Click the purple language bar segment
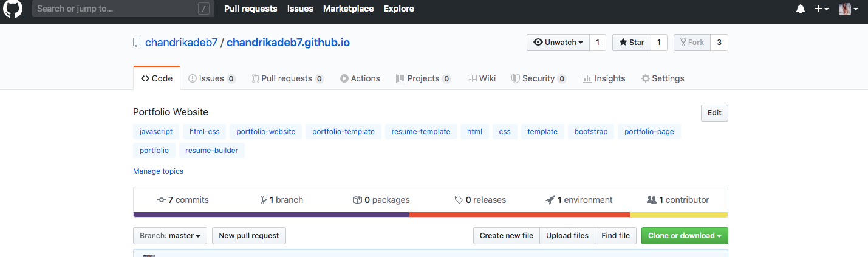Screen dimensions: 868x257 271,214
